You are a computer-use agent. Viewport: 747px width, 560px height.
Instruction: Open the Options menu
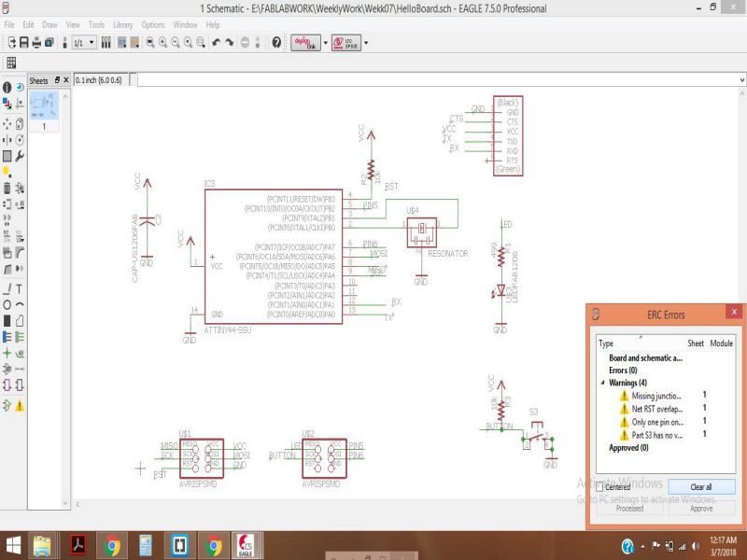coord(153,25)
